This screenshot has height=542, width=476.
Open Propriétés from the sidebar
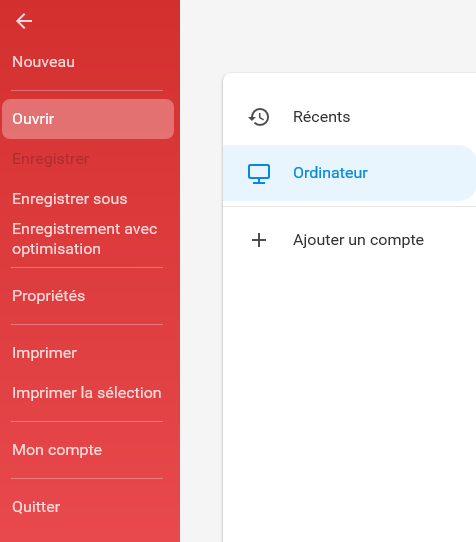tap(49, 296)
